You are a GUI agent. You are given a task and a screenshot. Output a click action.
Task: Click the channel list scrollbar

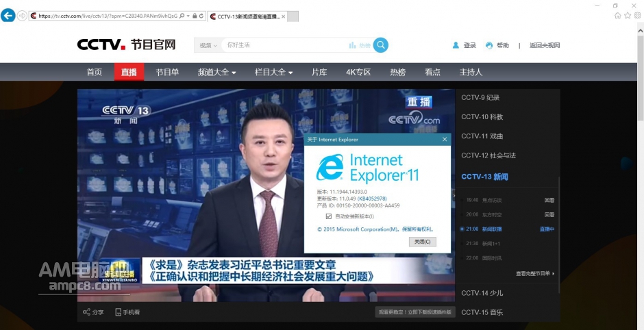(x=558, y=234)
